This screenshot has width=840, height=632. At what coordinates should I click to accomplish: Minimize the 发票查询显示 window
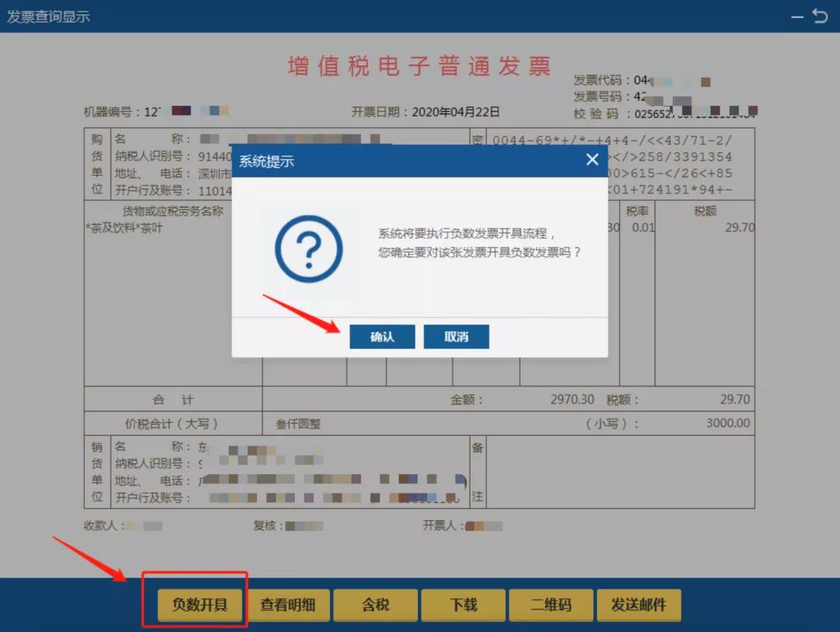point(797,17)
